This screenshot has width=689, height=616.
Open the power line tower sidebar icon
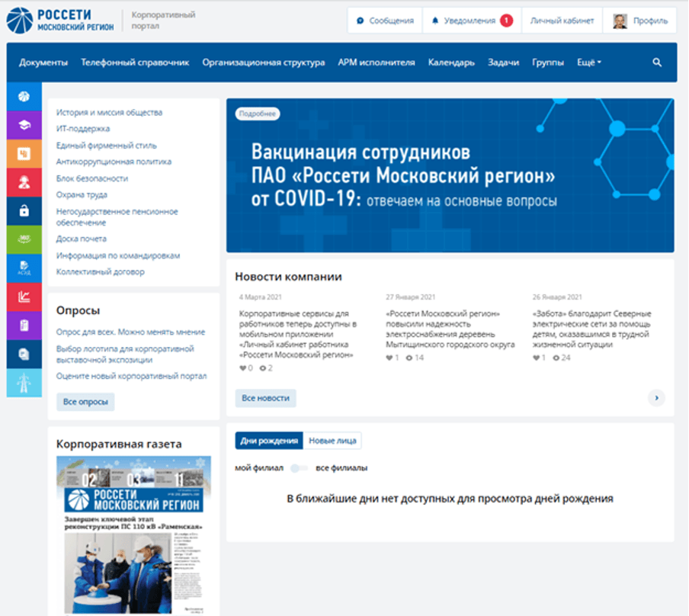click(24, 383)
